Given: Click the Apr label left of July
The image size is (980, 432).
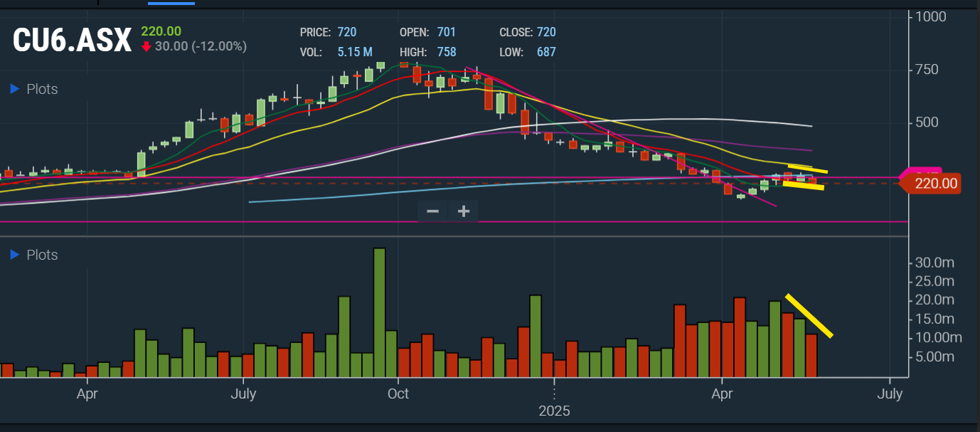Looking at the screenshot, I should point(87,394).
